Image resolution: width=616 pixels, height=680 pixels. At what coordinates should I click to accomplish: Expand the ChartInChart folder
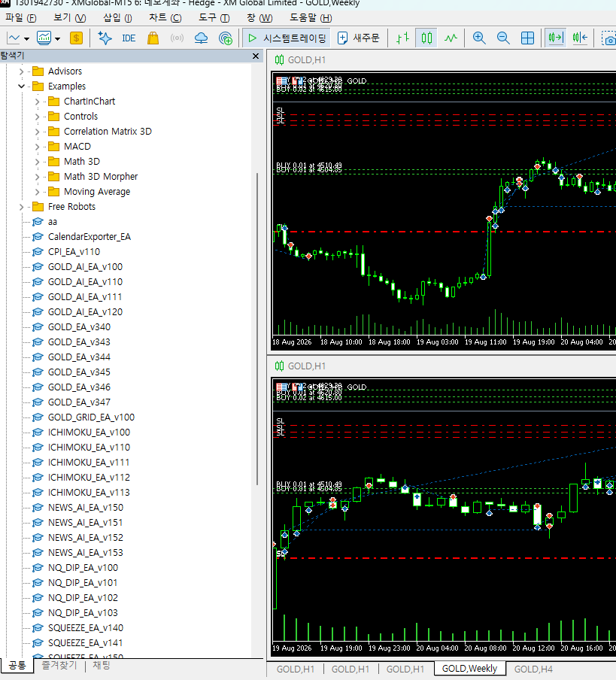37,102
